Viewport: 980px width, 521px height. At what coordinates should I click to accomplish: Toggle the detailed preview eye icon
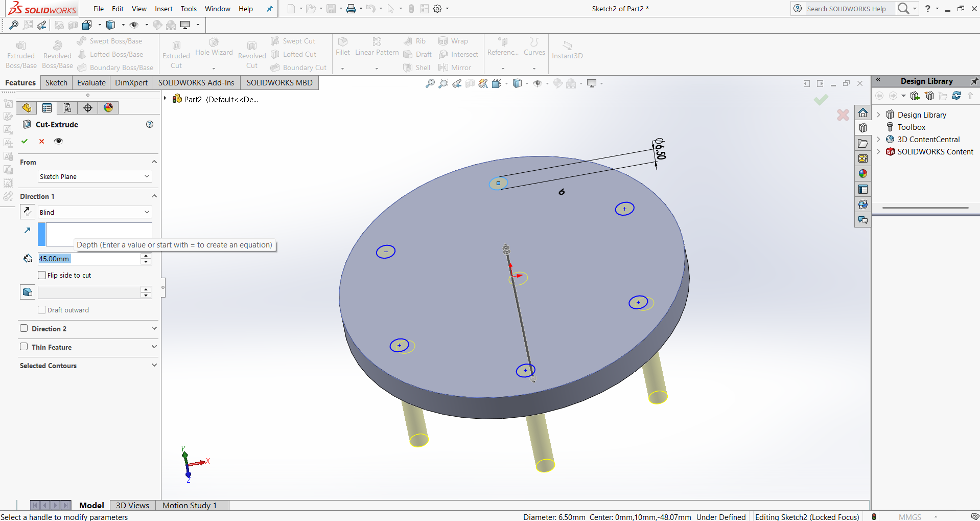(x=58, y=141)
